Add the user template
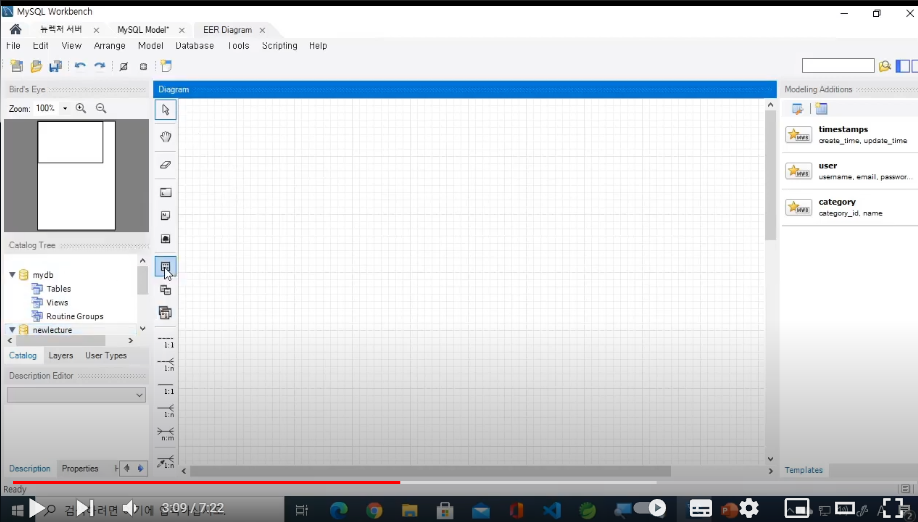 coord(850,171)
